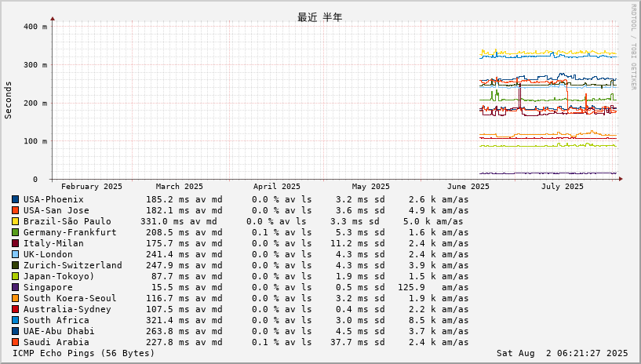Image resolution: width=641 pixels, height=364 pixels.
Task: Select the UK-London legend label
Action: point(48,254)
